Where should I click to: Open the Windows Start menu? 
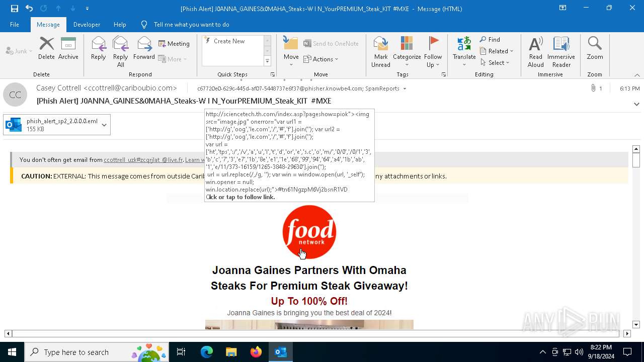[x=12, y=352]
